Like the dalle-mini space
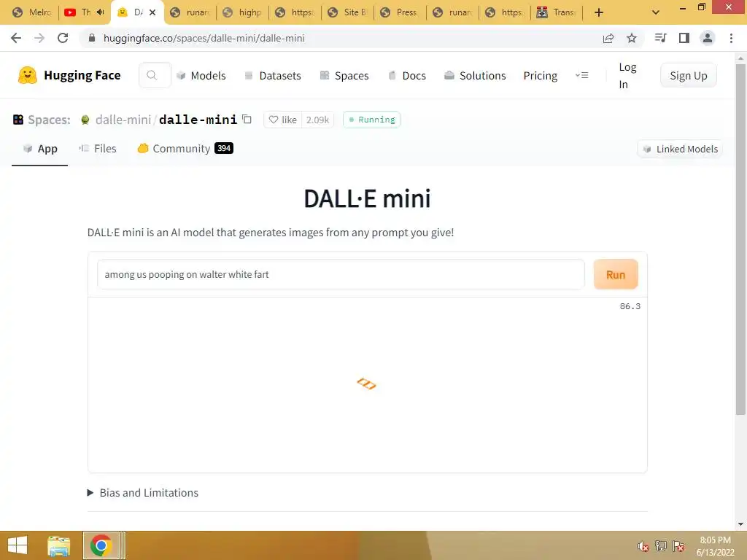 282,120
